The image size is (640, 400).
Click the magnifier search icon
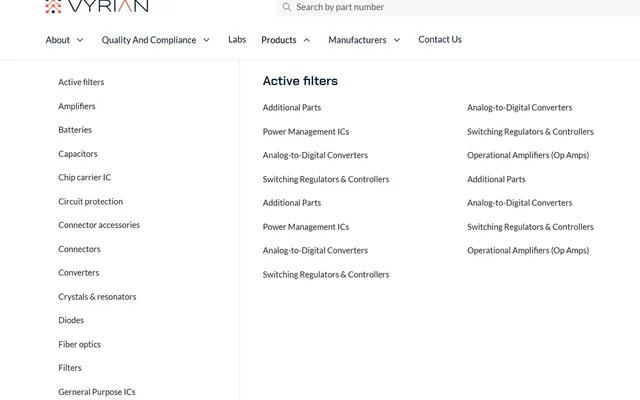coord(287,7)
